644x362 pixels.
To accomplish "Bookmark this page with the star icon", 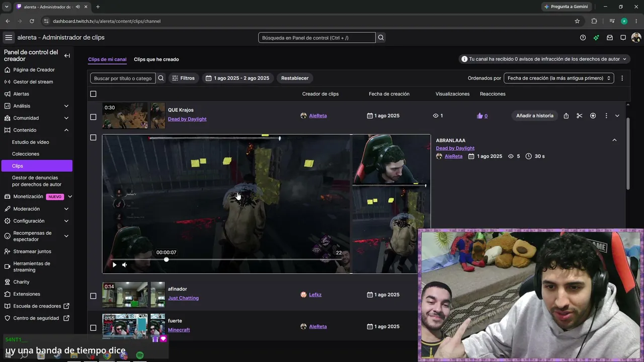I will pyautogui.click(x=577, y=21).
